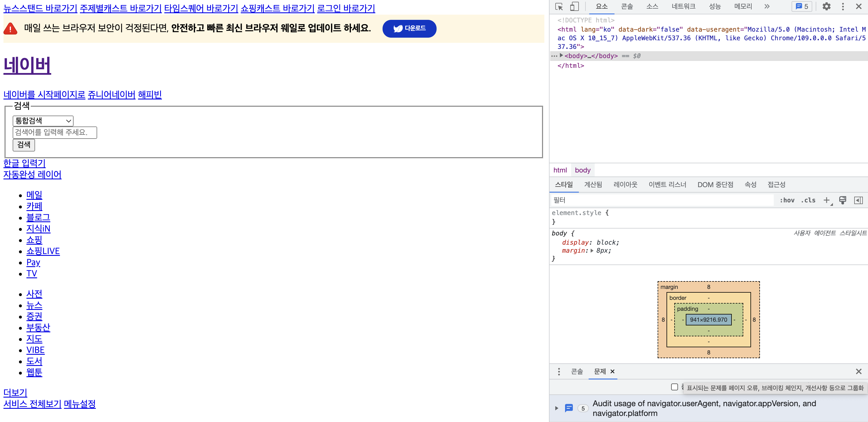The image size is (868, 422).
Task: Switch to the 네트워크 tab
Action: point(683,6)
